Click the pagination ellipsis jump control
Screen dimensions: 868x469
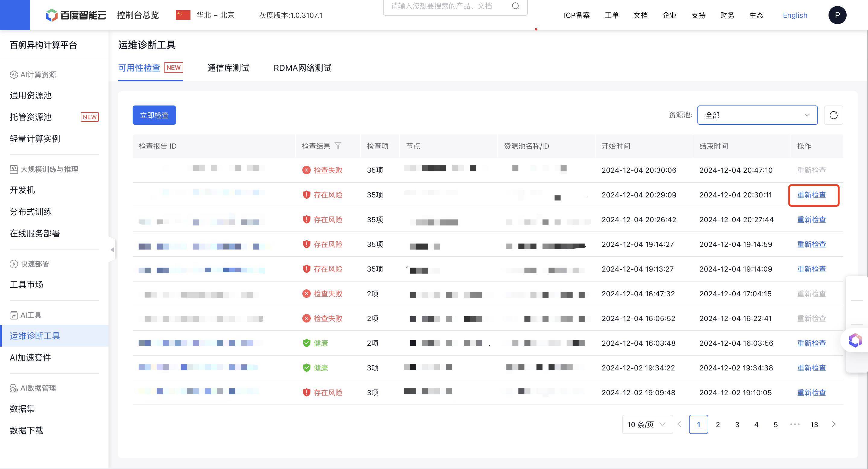coord(794,424)
